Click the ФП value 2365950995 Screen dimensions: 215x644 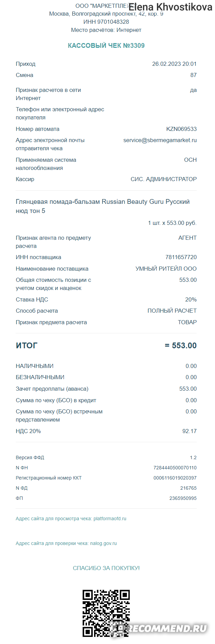point(183,498)
